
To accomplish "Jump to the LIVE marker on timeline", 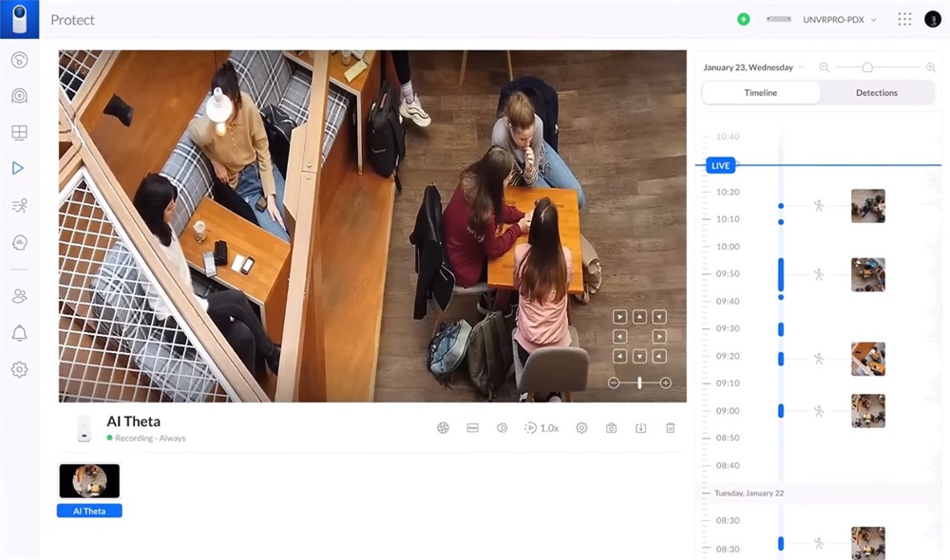I will click(720, 165).
